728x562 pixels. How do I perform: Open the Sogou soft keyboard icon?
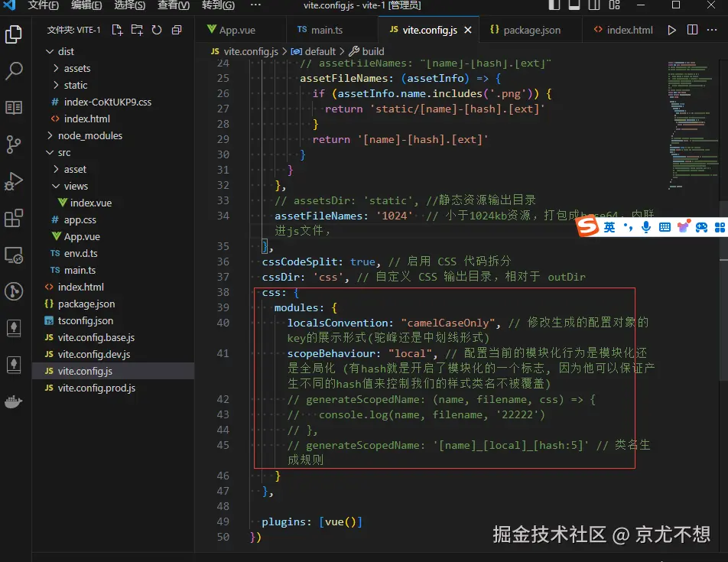[x=665, y=227]
